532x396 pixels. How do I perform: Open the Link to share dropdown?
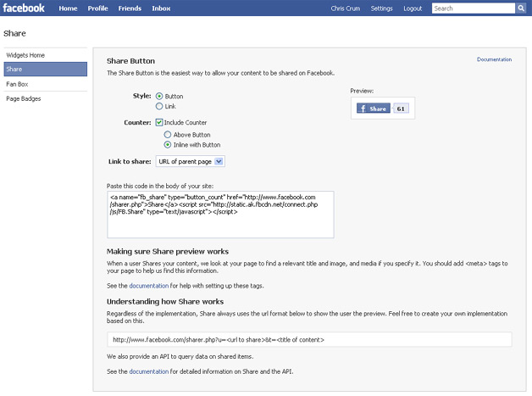tap(191, 161)
